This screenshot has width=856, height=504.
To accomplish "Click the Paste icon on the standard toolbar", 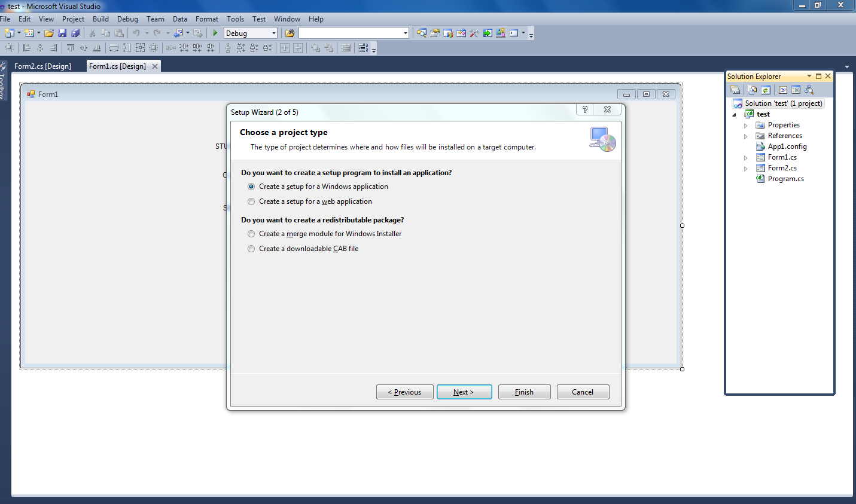I will point(119,33).
